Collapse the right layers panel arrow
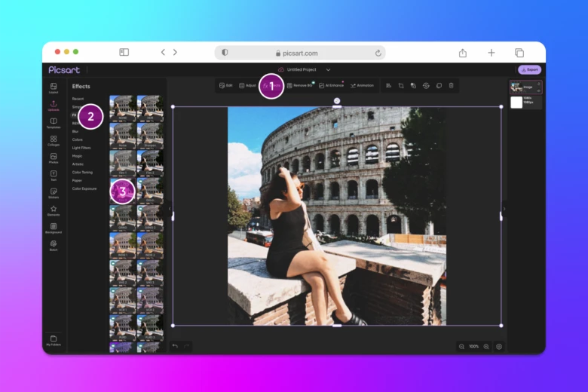 click(x=504, y=209)
